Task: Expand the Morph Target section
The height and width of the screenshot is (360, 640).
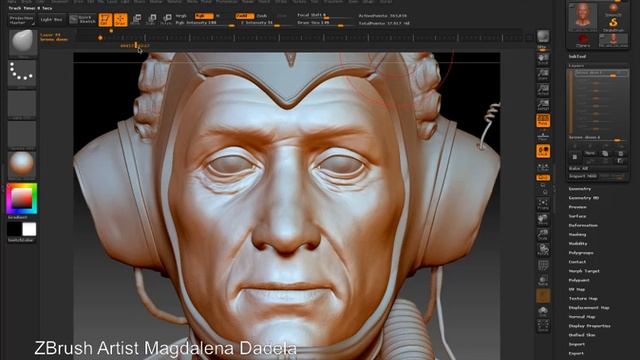Action: tap(584, 271)
